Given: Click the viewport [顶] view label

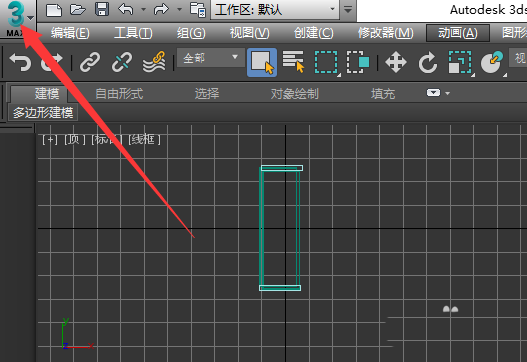Looking at the screenshot, I should (75, 139).
